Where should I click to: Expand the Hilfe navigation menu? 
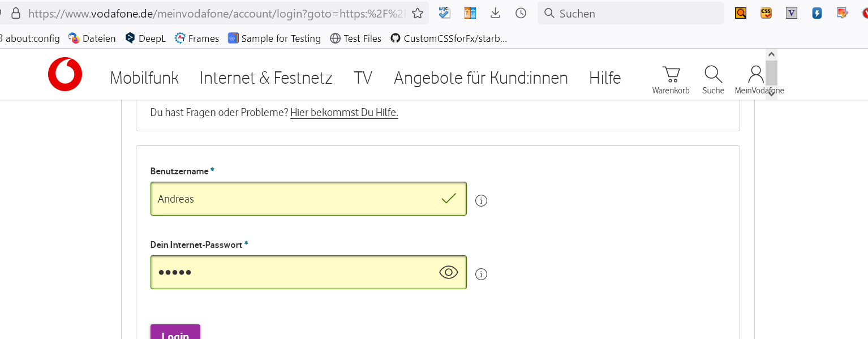click(605, 78)
